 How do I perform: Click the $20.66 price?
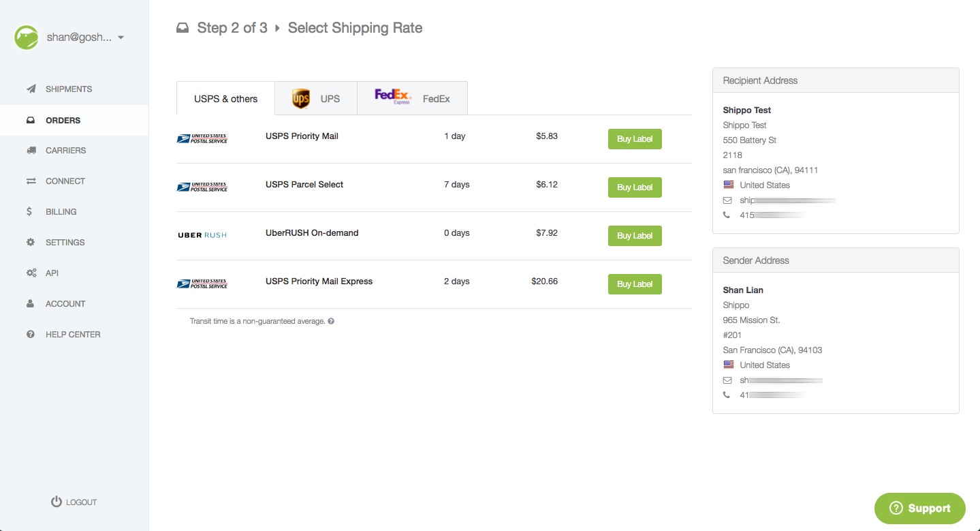click(545, 282)
